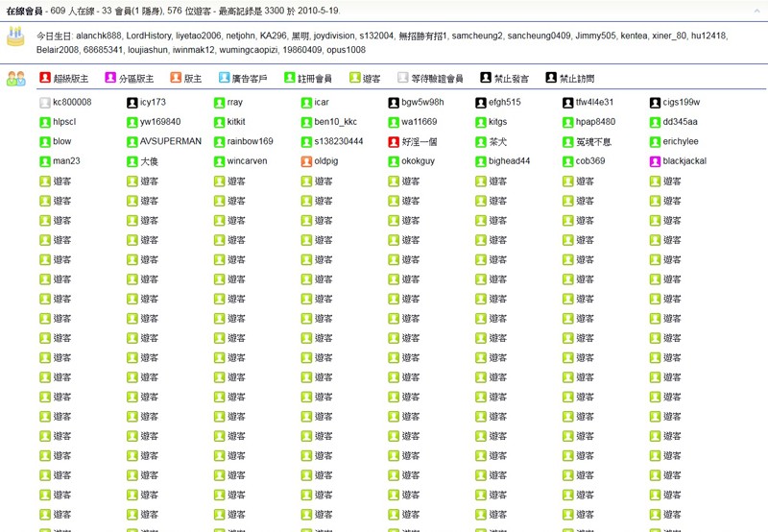Click the magenta 分區版主 legend icon

click(110, 78)
